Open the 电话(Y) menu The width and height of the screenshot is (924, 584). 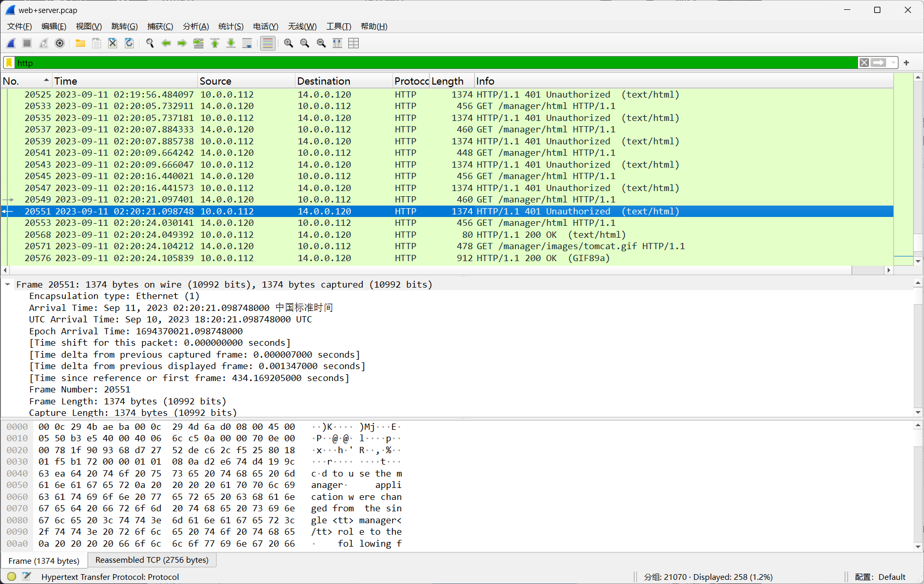point(266,26)
